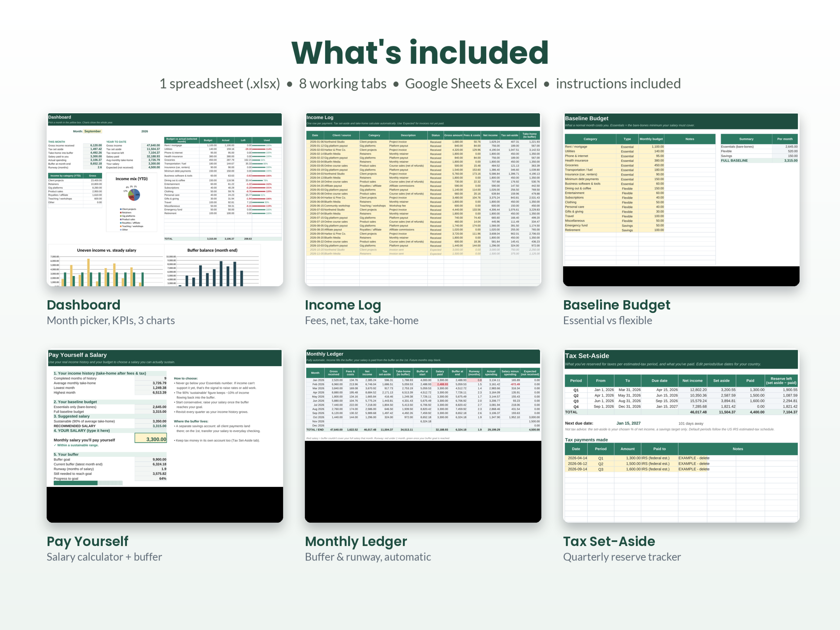Click the 'THIS MONTH' section label in Dashboard
Image resolution: width=840 pixels, height=630 pixels.
coord(56,142)
